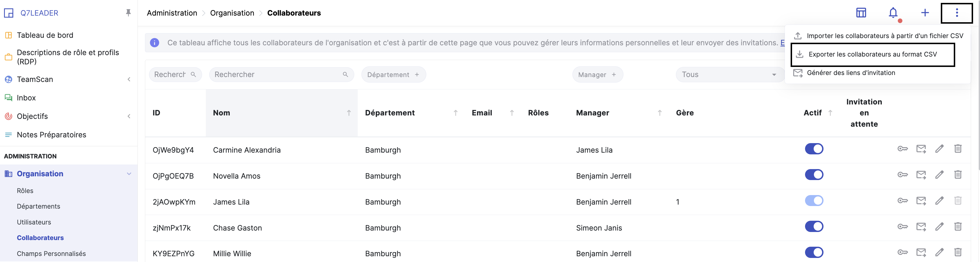Edit James Lila with pencil icon
980x262 pixels.
939,201
